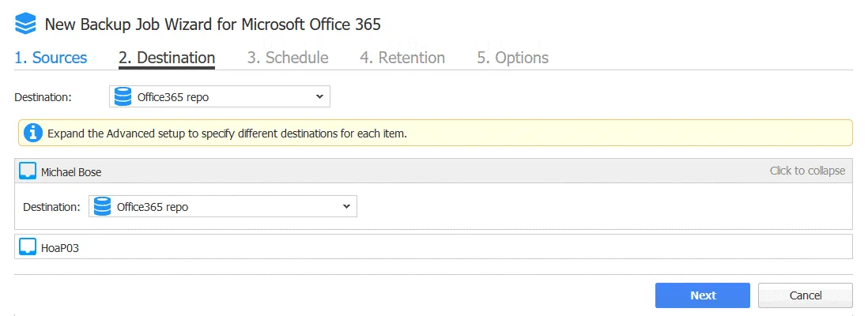Go to the 1. Sources step
This screenshot has height=316, width=868.
pyautogui.click(x=51, y=58)
